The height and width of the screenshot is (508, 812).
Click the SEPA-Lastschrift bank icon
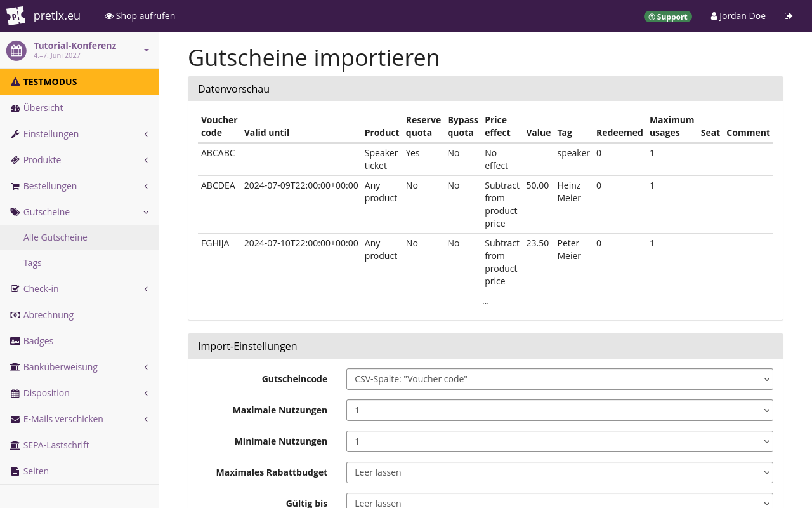15,445
